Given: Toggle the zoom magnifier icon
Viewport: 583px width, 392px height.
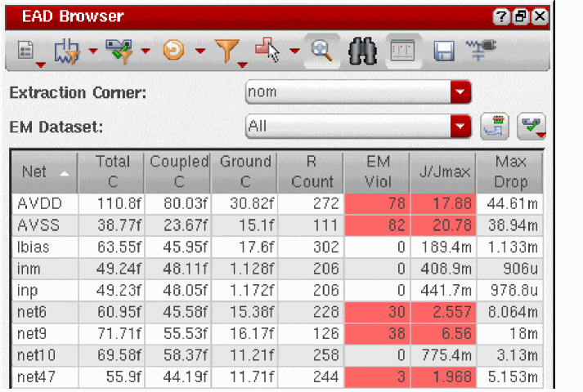Looking at the screenshot, I should pyautogui.click(x=322, y=51).
